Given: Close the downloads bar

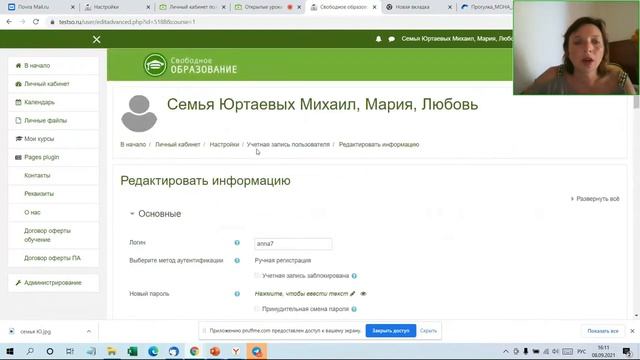Looking at the screenshot, I should (632, 331).
